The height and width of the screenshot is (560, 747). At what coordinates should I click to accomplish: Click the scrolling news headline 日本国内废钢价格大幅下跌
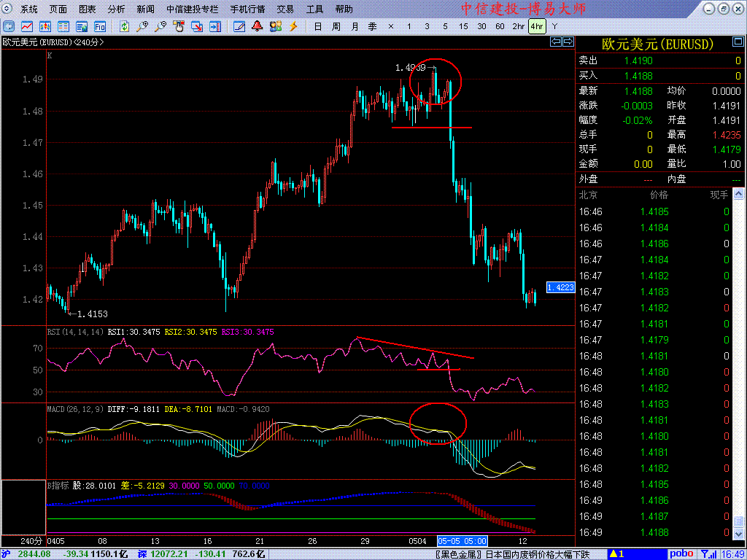[x=538, y=554]
